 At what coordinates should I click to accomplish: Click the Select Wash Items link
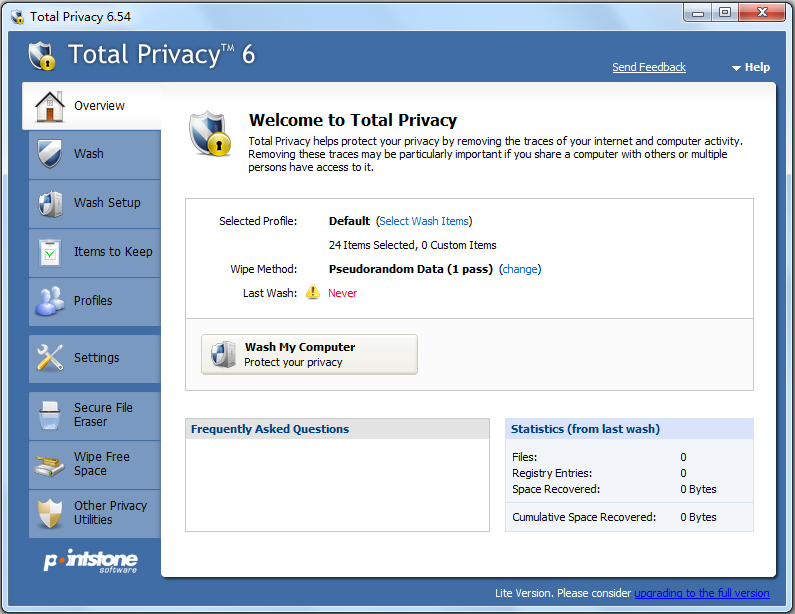pyautogui.click(x=424, y=221)
